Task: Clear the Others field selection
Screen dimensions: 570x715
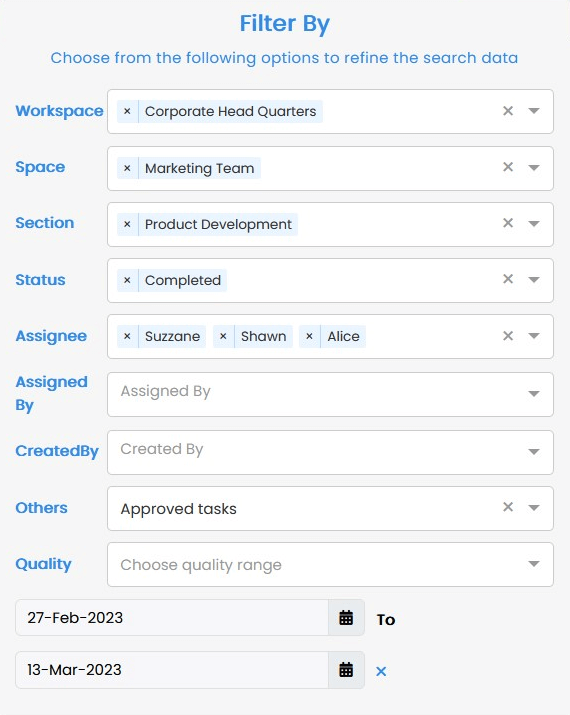Action: click(x=508, y=507)
